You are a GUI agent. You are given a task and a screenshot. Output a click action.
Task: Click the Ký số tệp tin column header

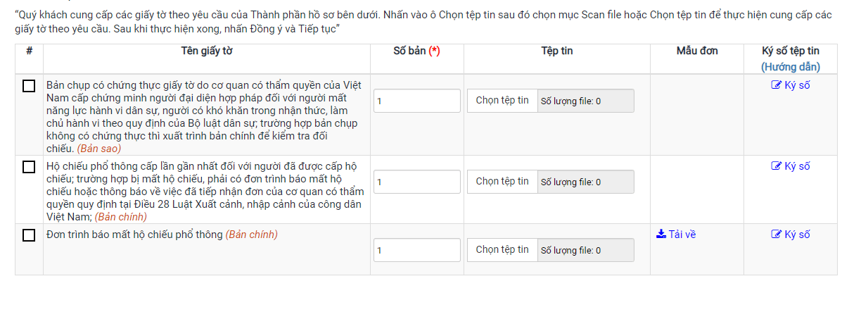tap(790, 51)
